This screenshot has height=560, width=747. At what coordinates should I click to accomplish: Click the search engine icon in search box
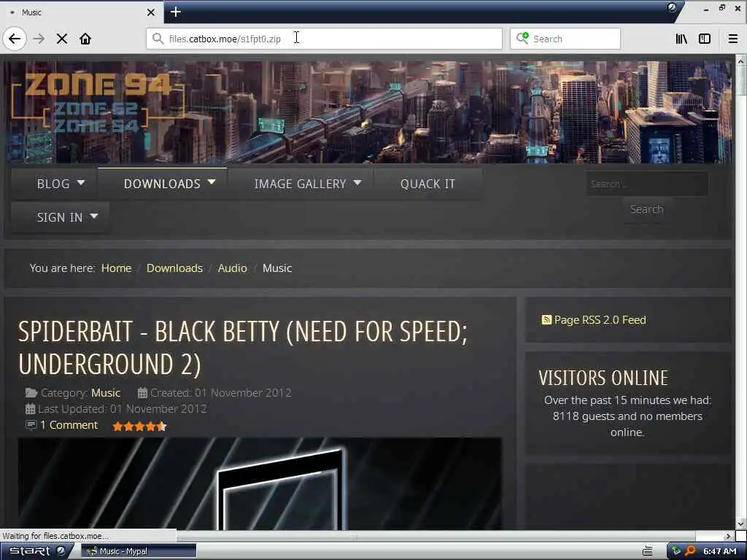522,38
